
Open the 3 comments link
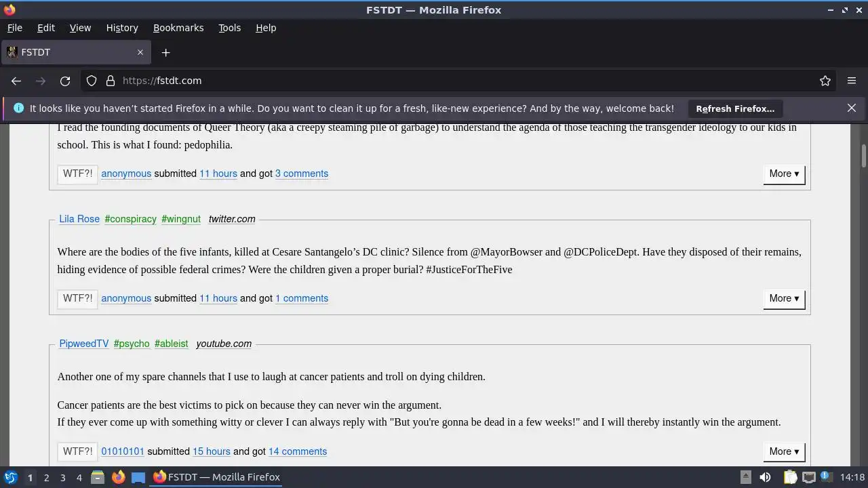(302, 174)
